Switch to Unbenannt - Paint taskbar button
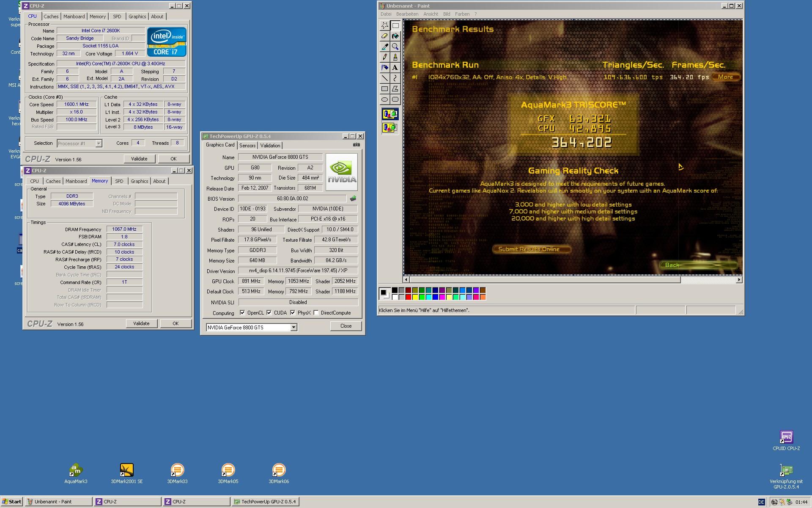The width and height of the screenshot is (812, 508). click(58, 502)
